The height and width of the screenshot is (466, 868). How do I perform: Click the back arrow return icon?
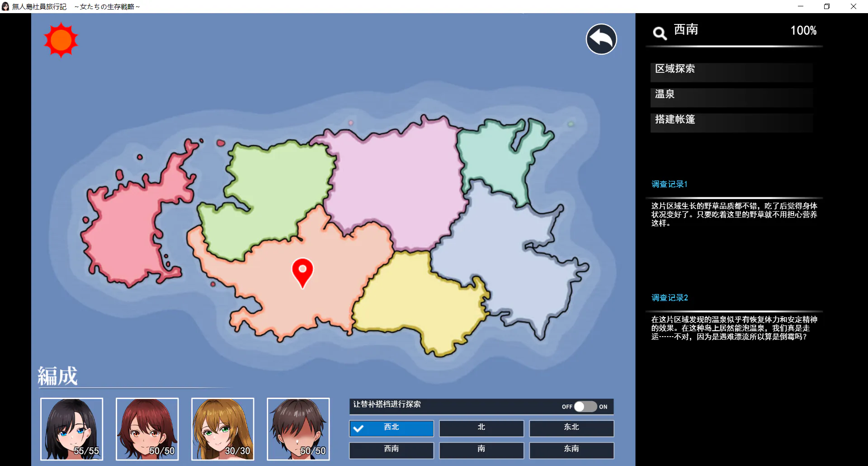(601, 39)
